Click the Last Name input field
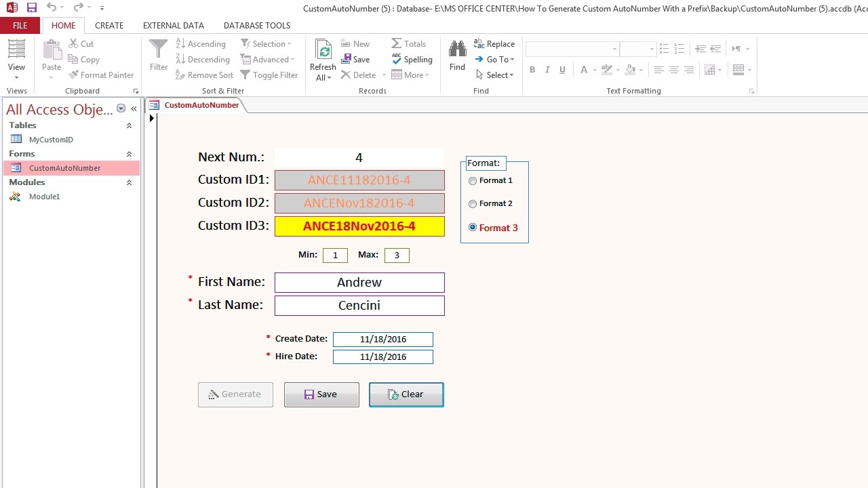This screenshot has height=488, width=868. point(359,306)
